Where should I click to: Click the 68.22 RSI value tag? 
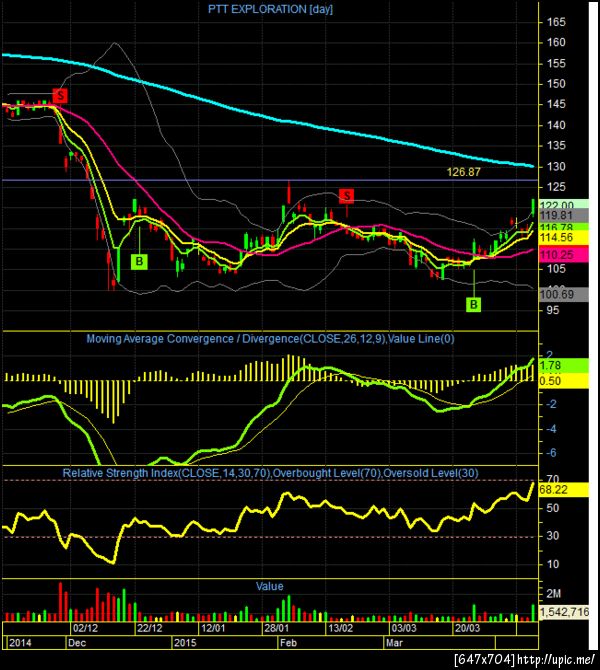562,490
